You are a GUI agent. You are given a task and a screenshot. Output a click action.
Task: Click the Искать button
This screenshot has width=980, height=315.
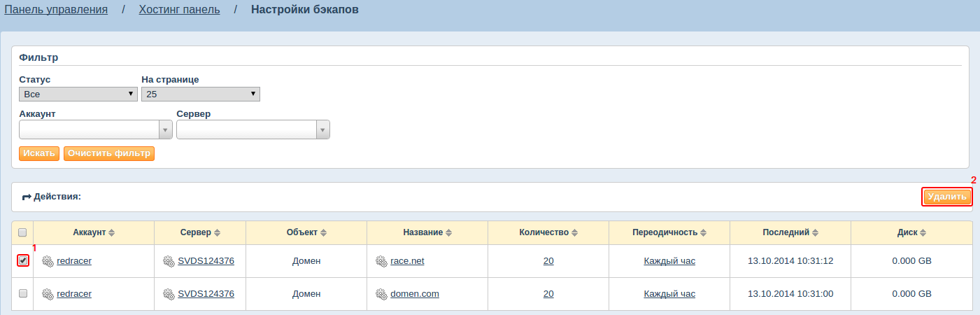pos(39,153)
